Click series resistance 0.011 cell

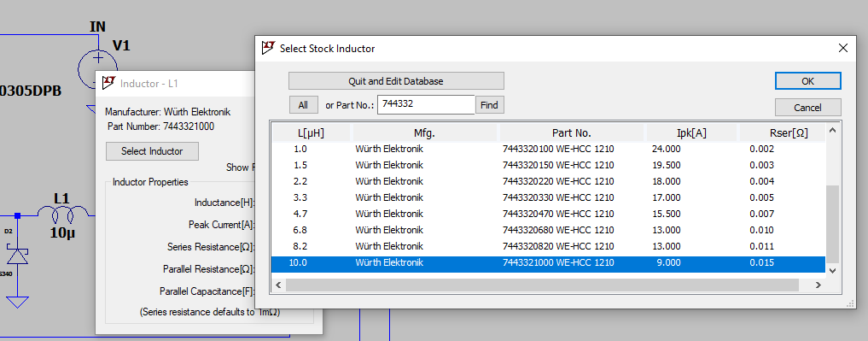[x=761, y=246]
